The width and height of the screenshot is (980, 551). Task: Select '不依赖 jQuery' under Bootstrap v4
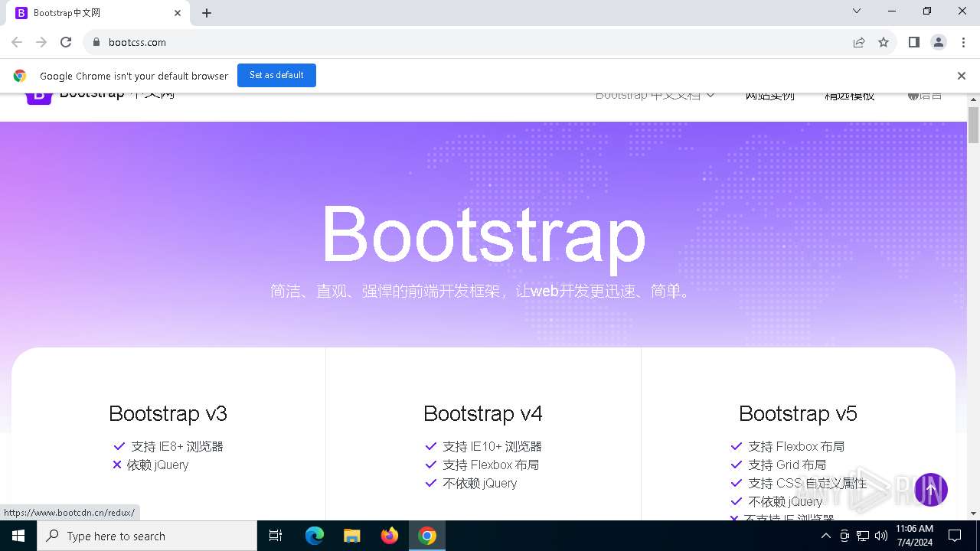[480, 483]
